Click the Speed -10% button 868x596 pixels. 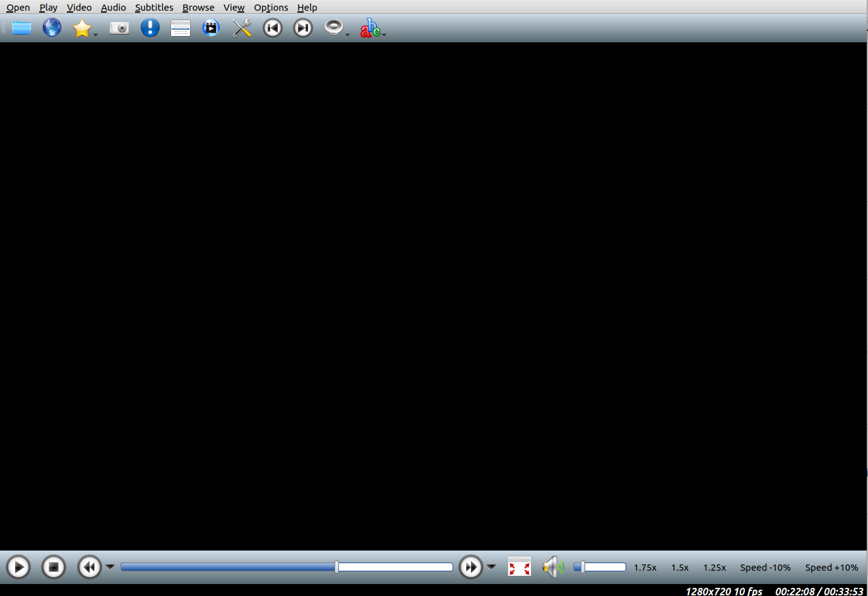765,568
